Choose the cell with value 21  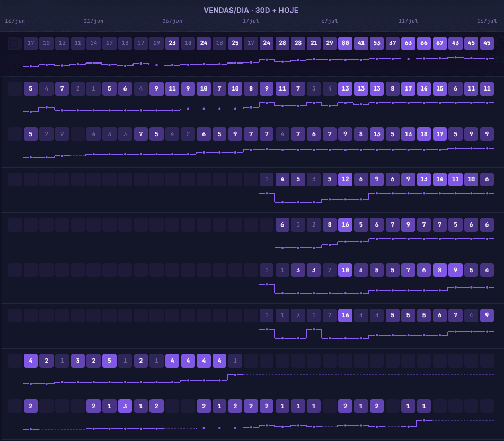pos(314,43)
